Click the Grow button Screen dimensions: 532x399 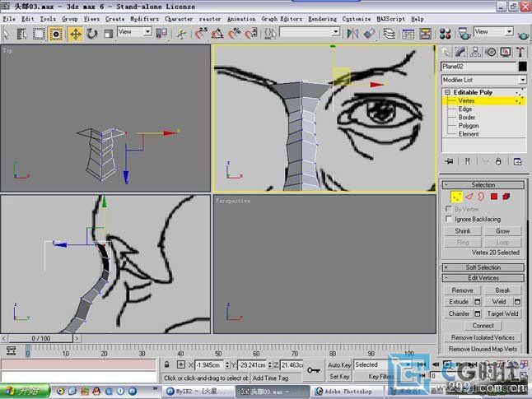tap(503, 231)
